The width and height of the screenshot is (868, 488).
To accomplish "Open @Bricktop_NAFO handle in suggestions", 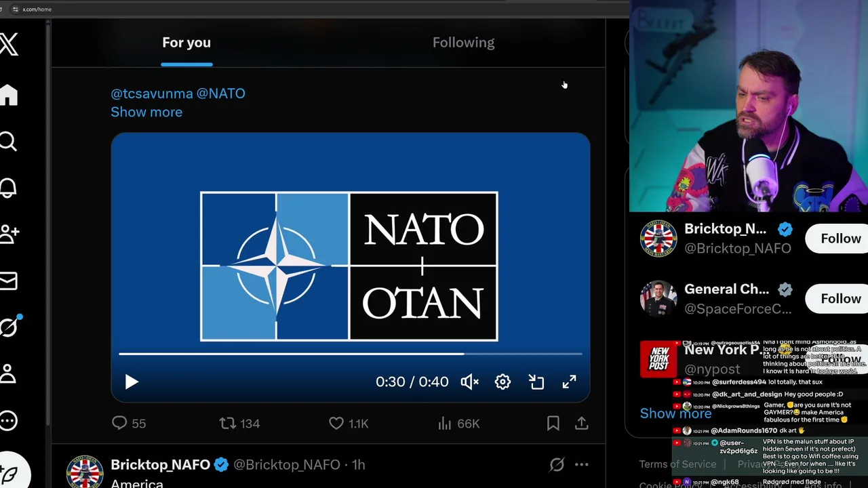I will pyautogui.click(x=738, y=249).
